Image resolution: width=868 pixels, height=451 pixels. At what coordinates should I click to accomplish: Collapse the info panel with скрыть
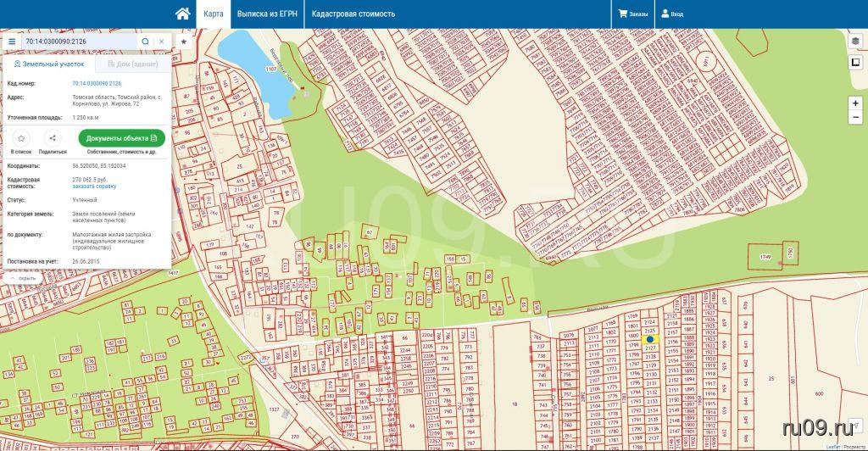click(x=23, y=278)
